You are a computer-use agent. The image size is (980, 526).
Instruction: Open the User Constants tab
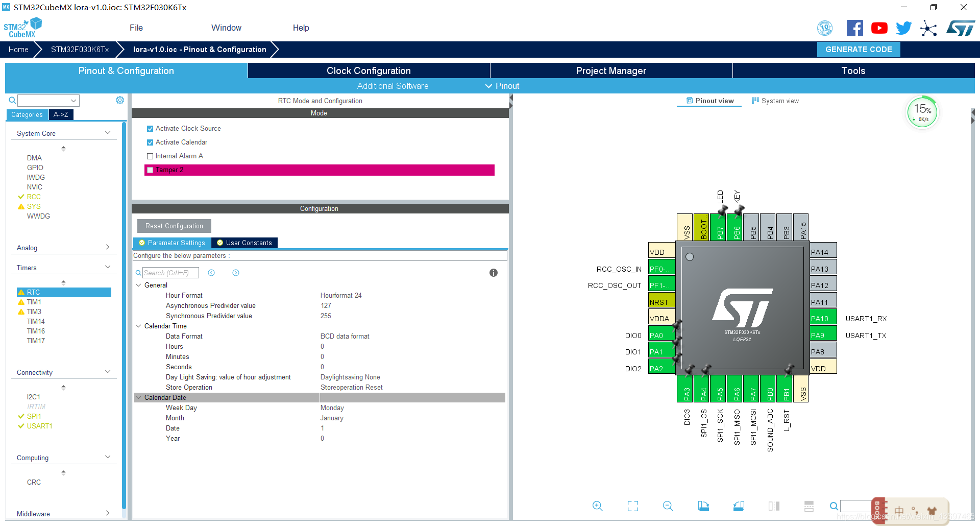pos(244,243)
